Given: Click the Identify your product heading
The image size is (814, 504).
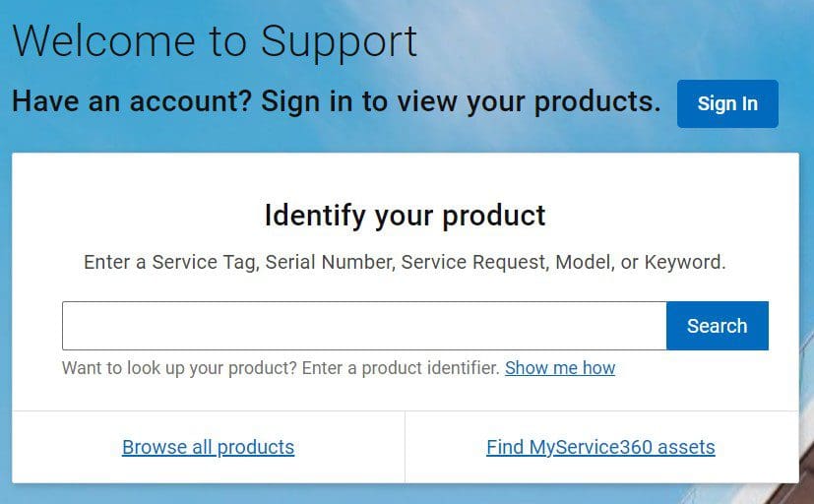Looking at the screenshot, I should pyautogui.click(x=405, y=215).
